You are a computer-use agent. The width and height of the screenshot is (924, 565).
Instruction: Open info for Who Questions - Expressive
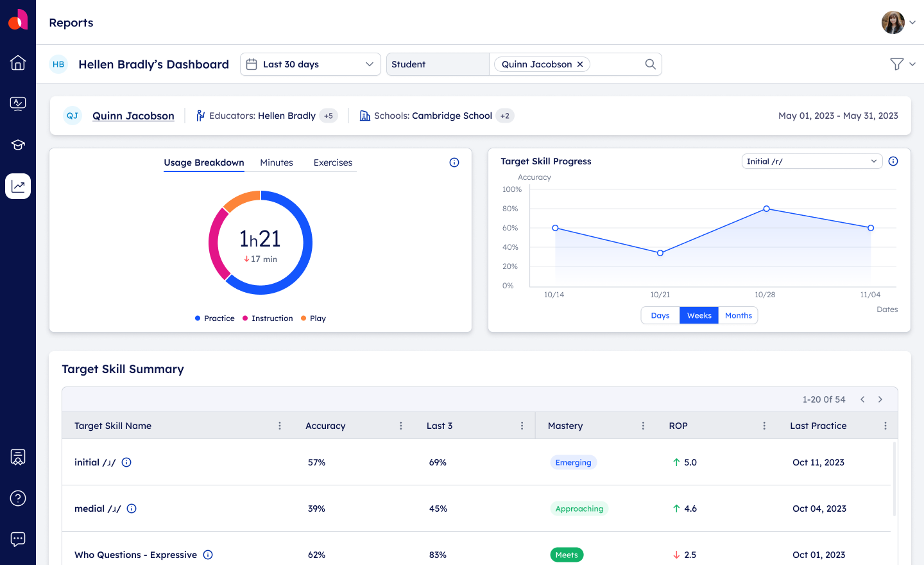coord(208,555)
